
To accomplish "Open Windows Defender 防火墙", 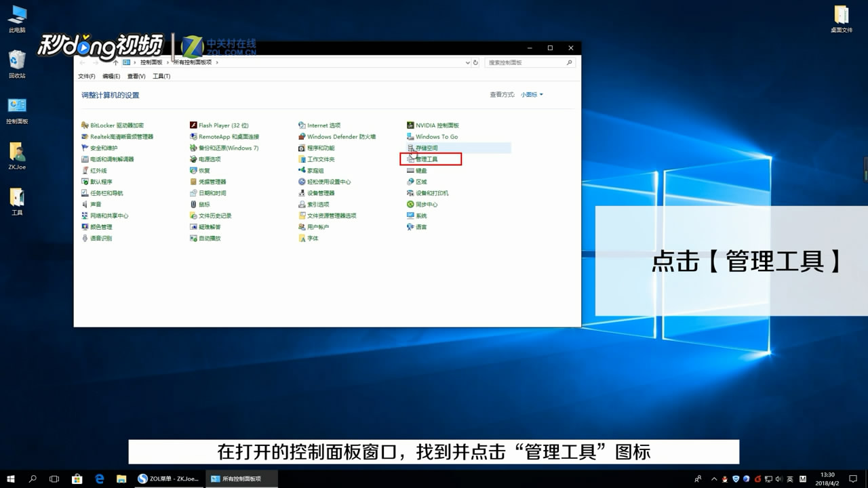I will coord(337,137).
